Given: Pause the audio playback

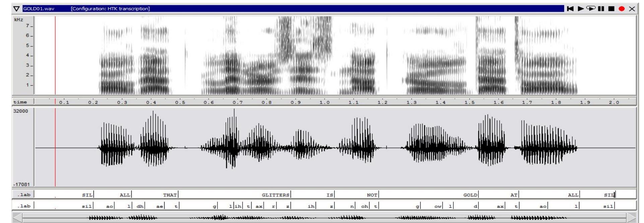Looking at the screenshot, I should 601,9.
